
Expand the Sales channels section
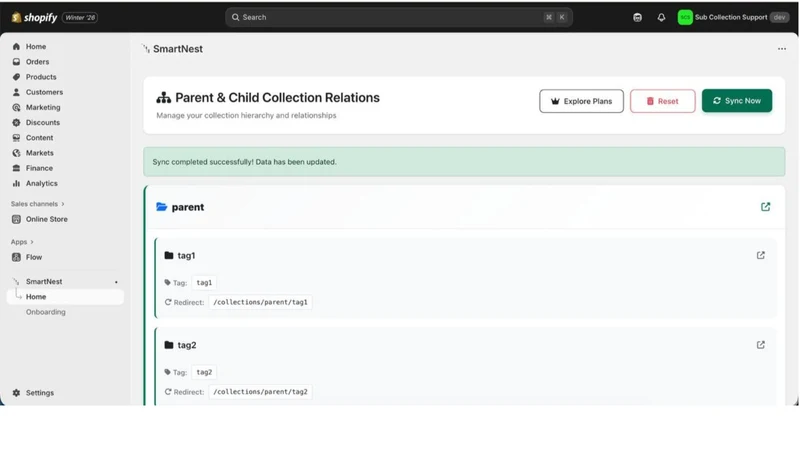pyautogui.click(x=38, y=204)
